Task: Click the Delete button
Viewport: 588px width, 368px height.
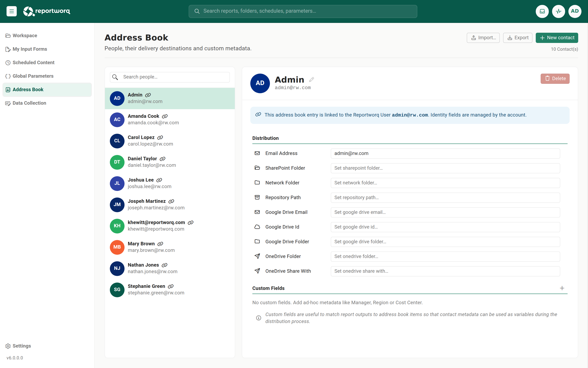Action: click(555, 79)
